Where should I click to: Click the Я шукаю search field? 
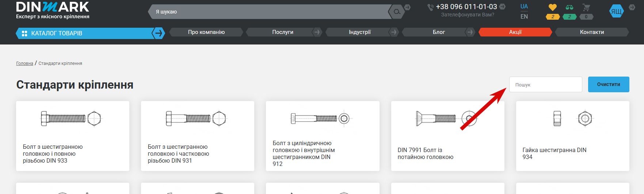[x=270, y=12]
